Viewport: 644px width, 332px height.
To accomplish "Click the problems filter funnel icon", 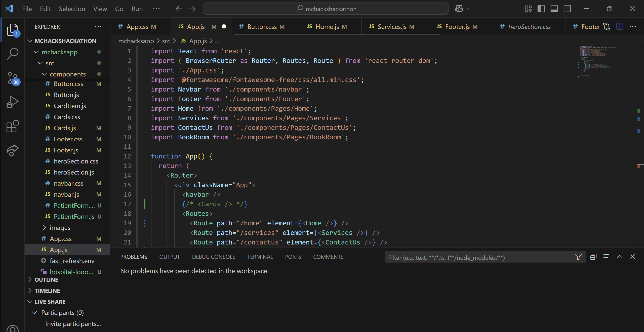I will tap(578, 257).
